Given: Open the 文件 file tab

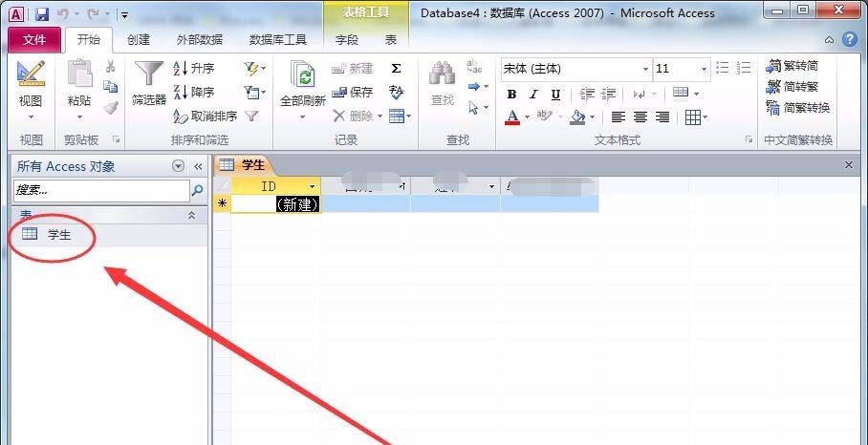Looking at the screenshot, I should [x=34, y=40].
